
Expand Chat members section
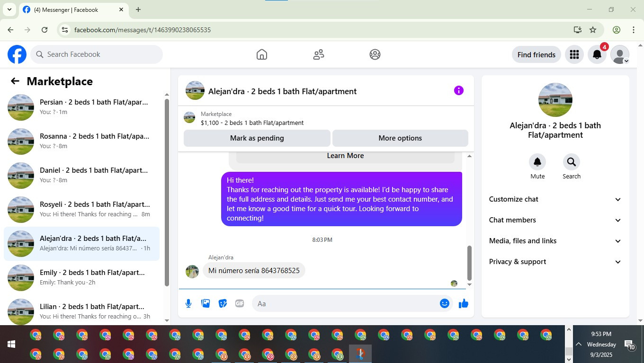click(555, 220)
